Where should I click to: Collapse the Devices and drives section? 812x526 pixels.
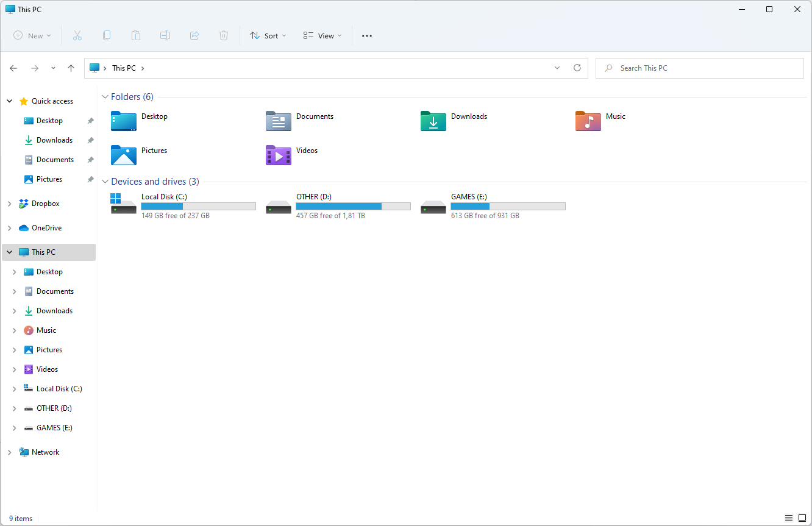click(x=105, y=181)
